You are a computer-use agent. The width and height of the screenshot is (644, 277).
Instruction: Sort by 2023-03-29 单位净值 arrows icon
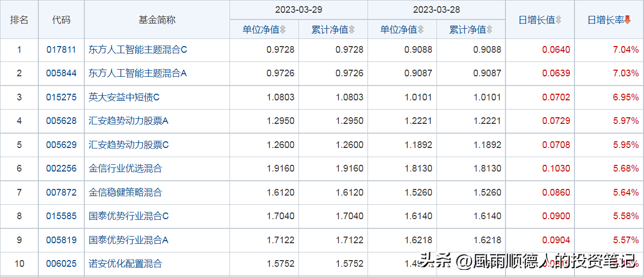click(x=283, y=30)
